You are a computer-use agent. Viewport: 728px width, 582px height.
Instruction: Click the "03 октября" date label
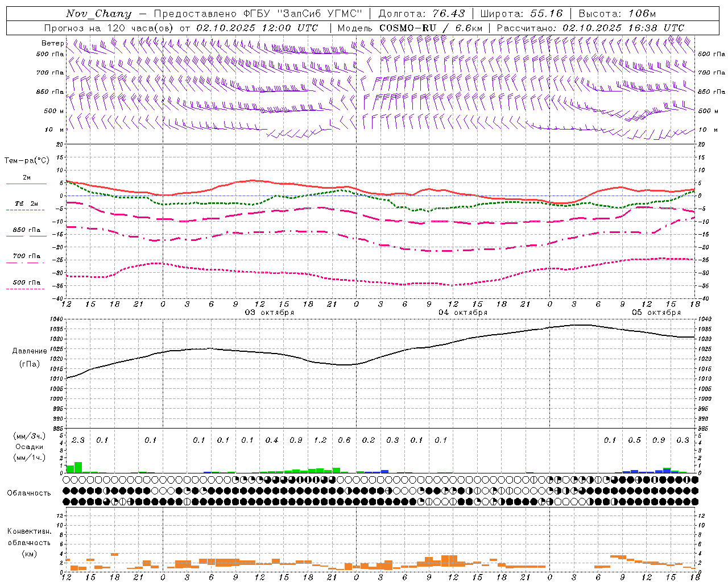(270, 313)
